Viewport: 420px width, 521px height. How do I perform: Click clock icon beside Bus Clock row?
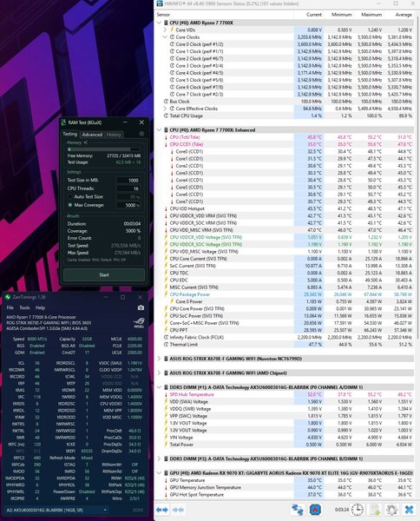point(166,102)
